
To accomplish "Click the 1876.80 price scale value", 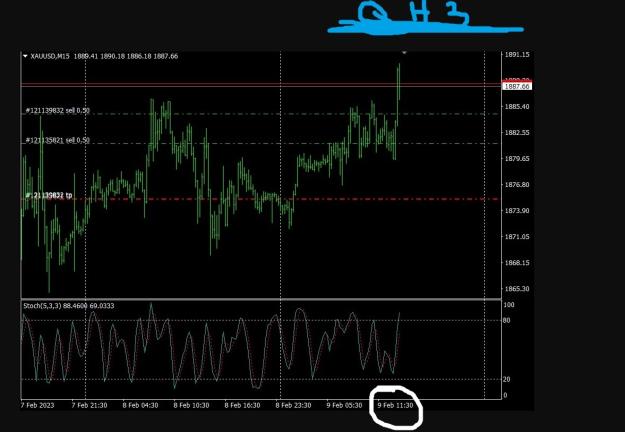I will click(517, 185).
